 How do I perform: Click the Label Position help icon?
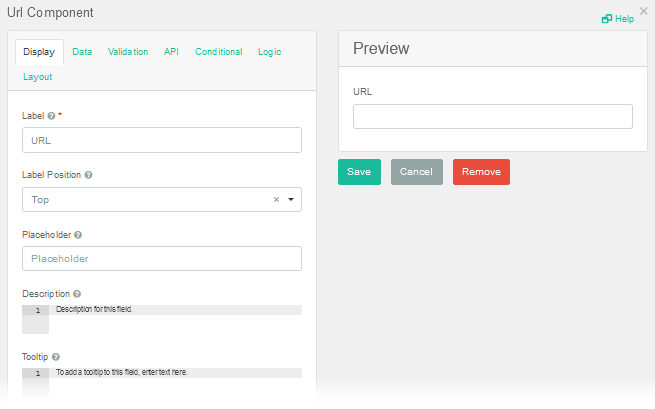click(89, 175)
